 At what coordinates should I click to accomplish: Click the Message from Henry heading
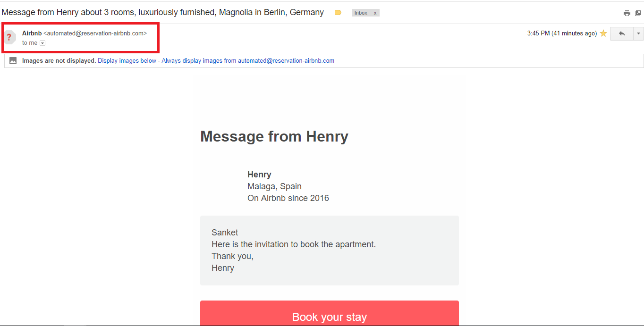[274, 136]
